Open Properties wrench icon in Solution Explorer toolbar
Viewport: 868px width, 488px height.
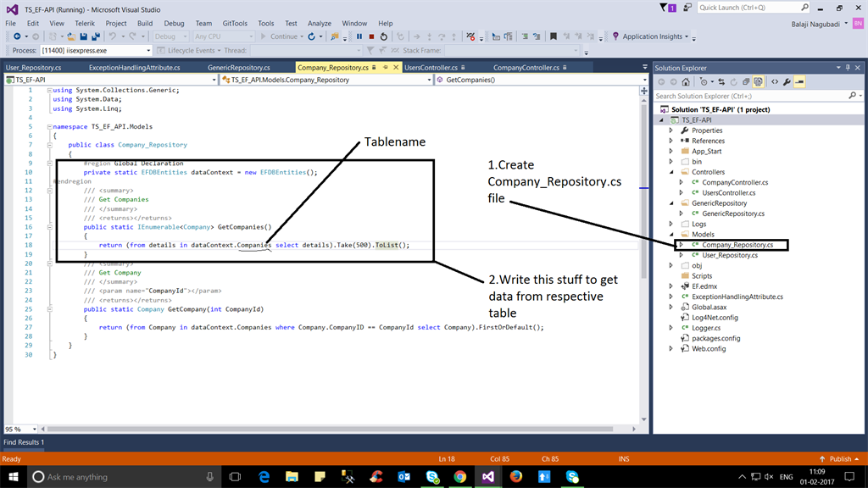[x=787, y=82]
